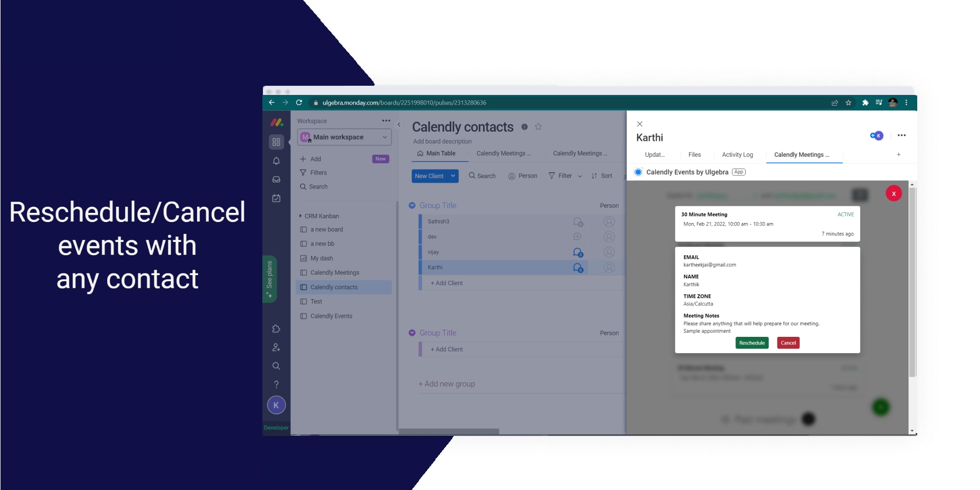Open the workspace three-dot options
The width and height of the screenshot is (980, 490).
point(386,121)
